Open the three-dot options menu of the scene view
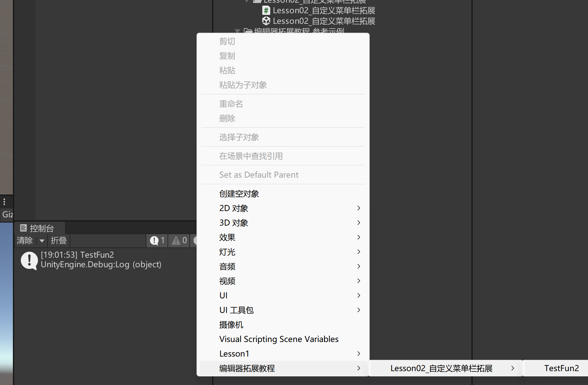The width and height of the screenshot is (588, 385). click(x=4, y=201)
